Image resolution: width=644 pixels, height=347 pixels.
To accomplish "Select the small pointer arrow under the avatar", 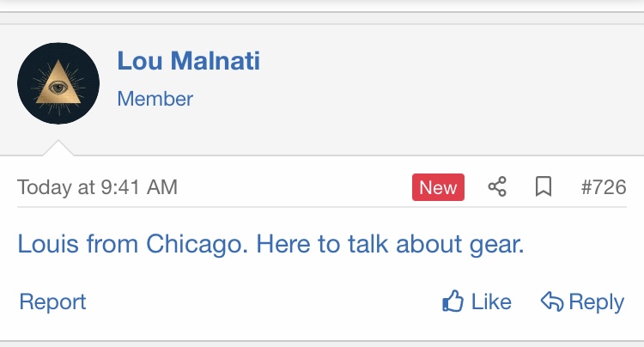I will click(x=58, y=148).
